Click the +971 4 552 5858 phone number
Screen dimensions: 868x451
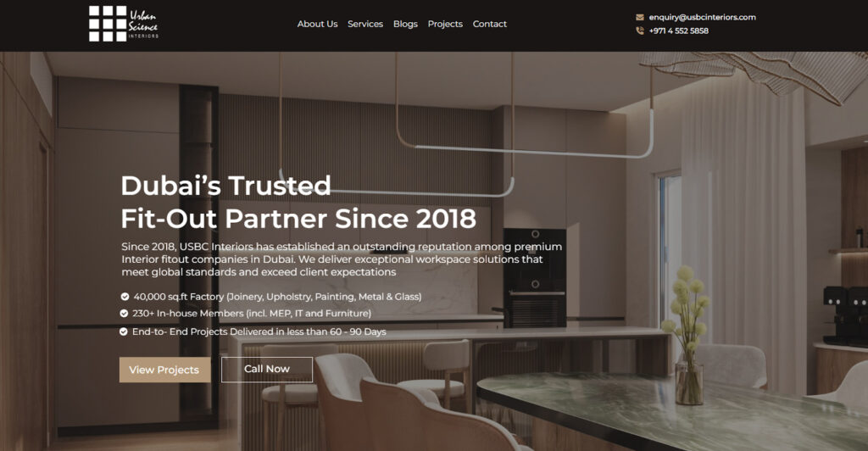[x=679, y=31]
